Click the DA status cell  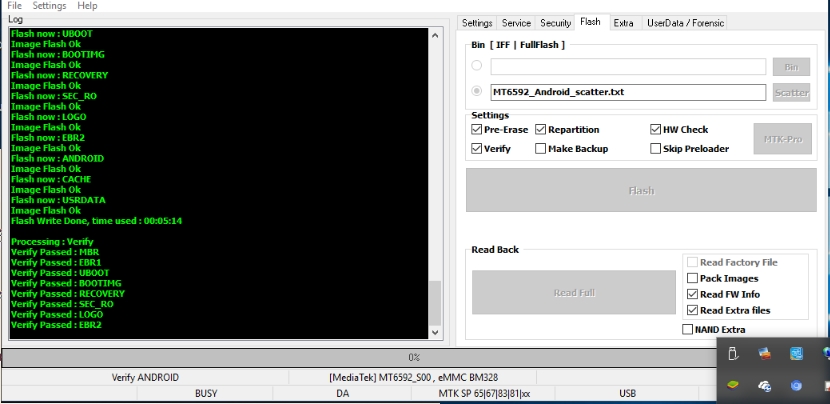(x=342, y=393)
